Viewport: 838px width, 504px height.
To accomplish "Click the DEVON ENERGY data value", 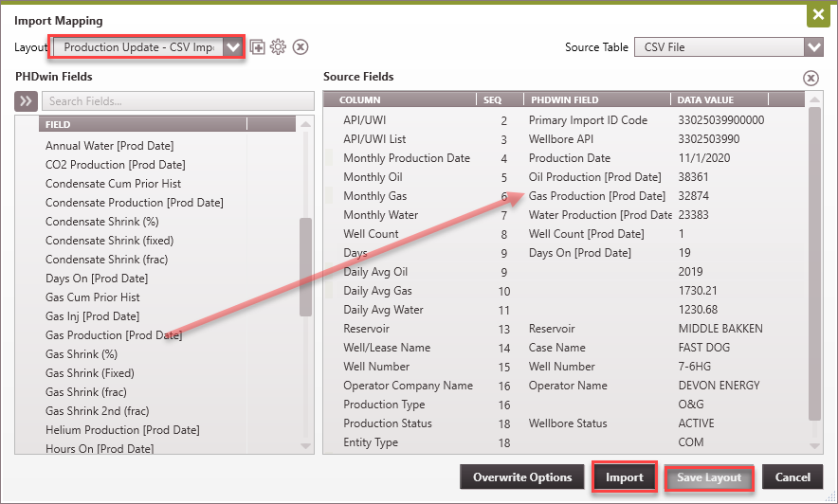I will [x=719, y=386].
